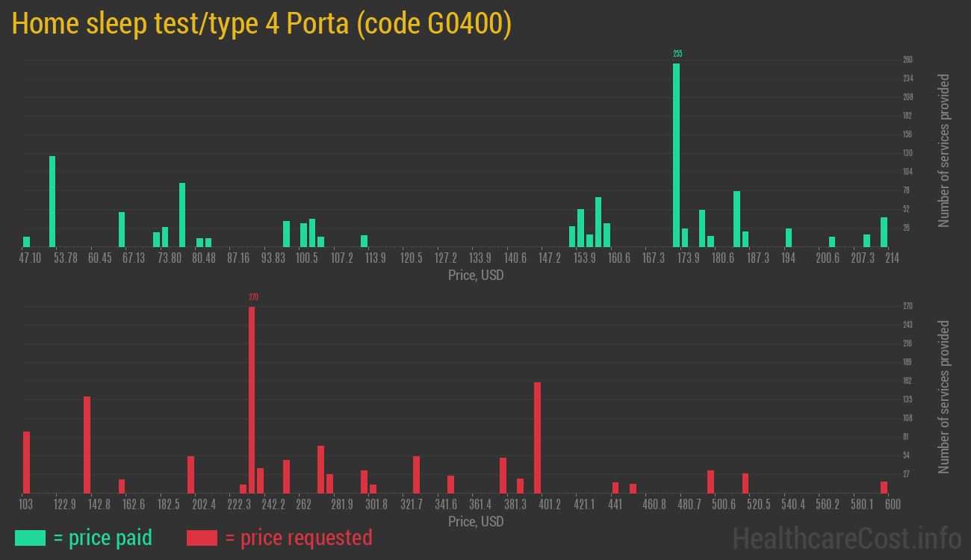Click the 'Number of services provided' axis title (bottom chart)
Image resolution: width=971 pixels, height=560 pixels.
tap(943, 396)
